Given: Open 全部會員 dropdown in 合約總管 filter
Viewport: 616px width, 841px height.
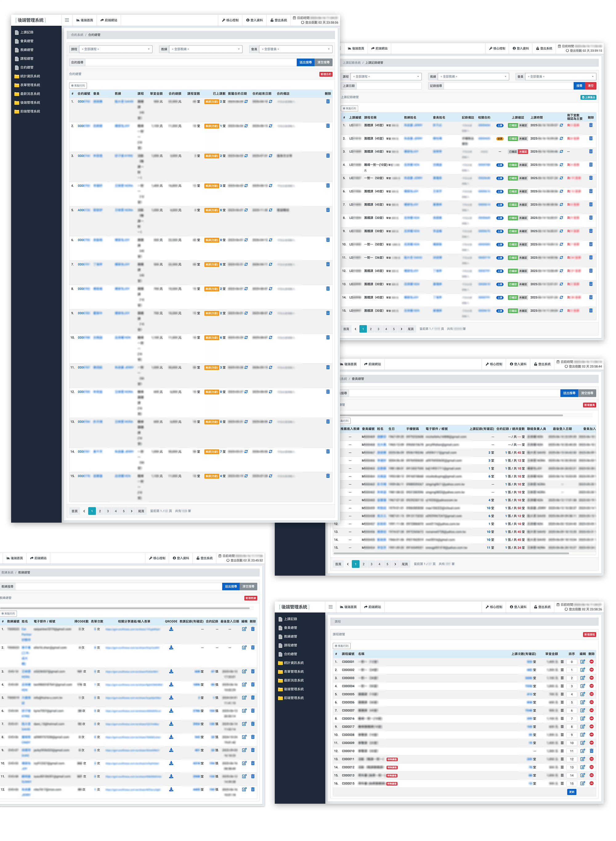Looking at the screenshot, I should click(x=295, y=49).
